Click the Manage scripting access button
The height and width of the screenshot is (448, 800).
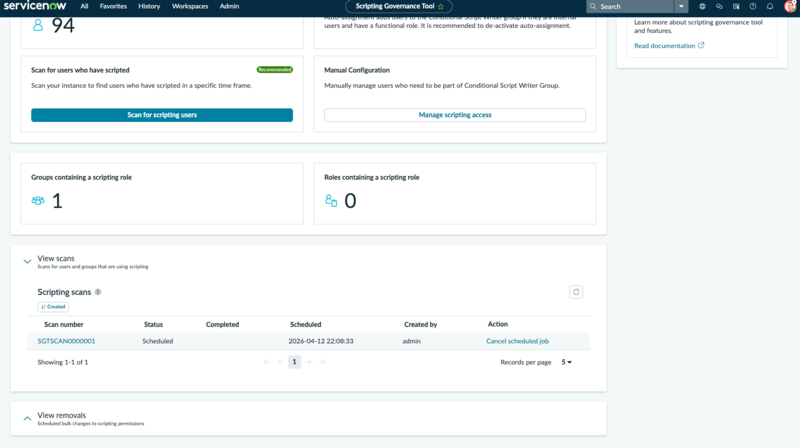455,115
